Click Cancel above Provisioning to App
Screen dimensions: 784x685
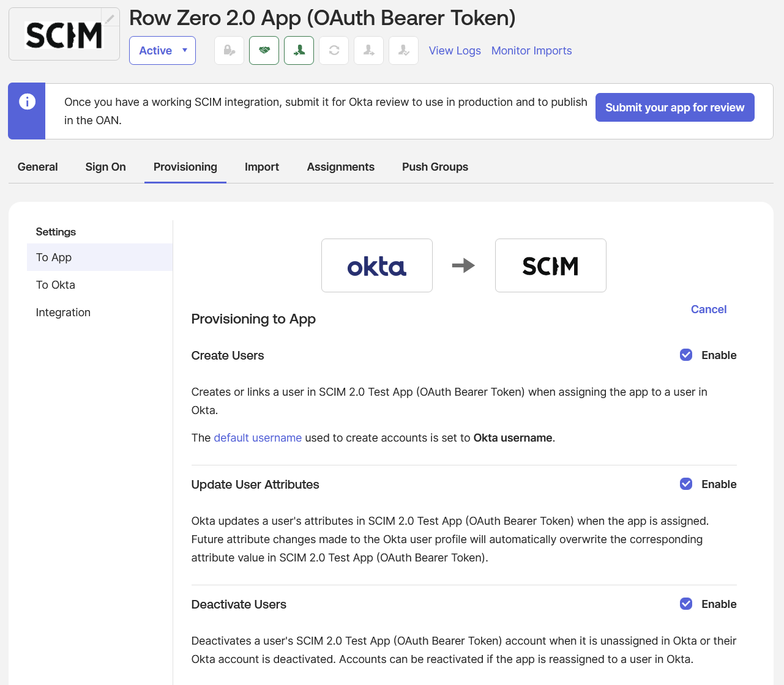709,309
